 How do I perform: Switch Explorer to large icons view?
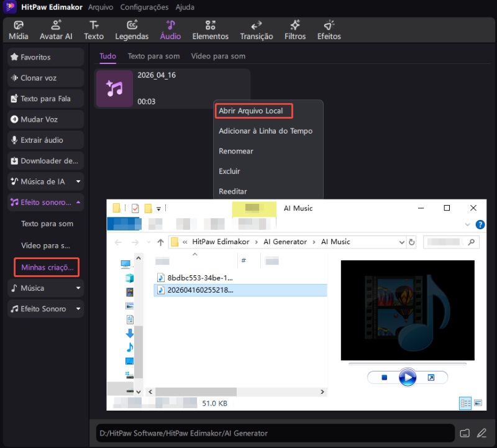[x=478, y=403]
